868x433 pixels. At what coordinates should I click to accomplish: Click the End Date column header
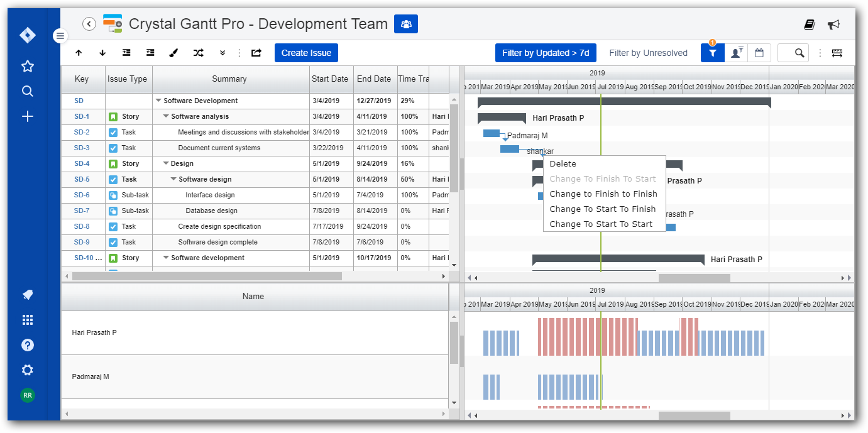374,79
